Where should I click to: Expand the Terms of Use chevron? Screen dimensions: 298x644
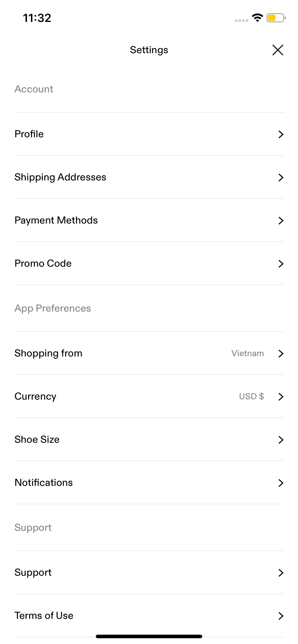point(281,616)
